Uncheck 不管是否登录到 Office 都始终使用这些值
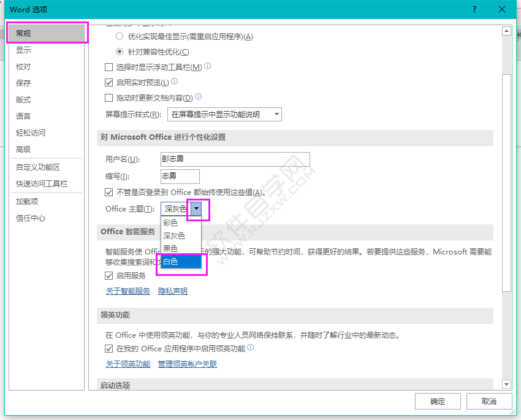Screen dimensions: 521x420 coord(107,193)
